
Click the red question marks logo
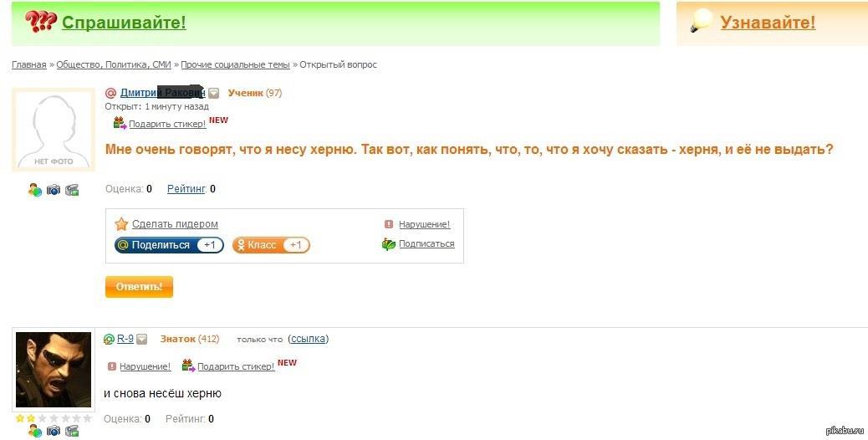pos(40,21)
